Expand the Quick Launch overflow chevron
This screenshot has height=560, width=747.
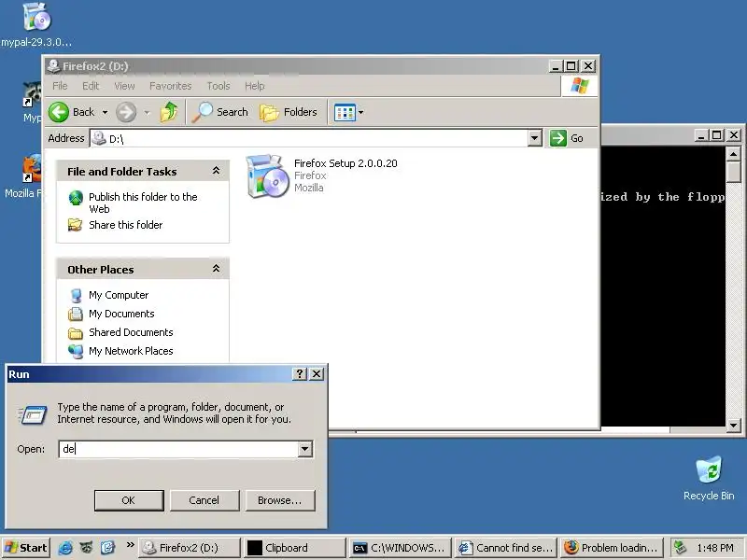tap(130, 544)
